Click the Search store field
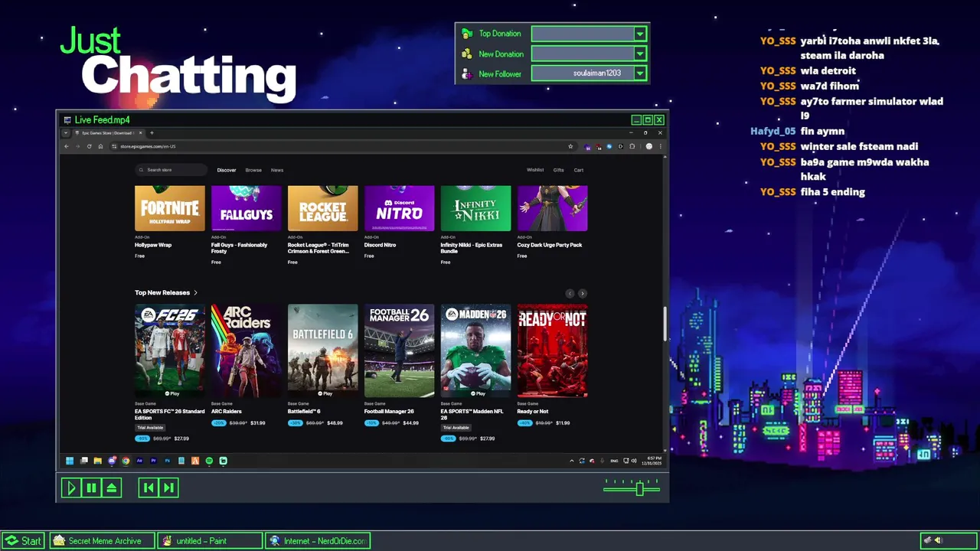The height and width of the screenshot is (551, 980). click(x=171, y=170)
